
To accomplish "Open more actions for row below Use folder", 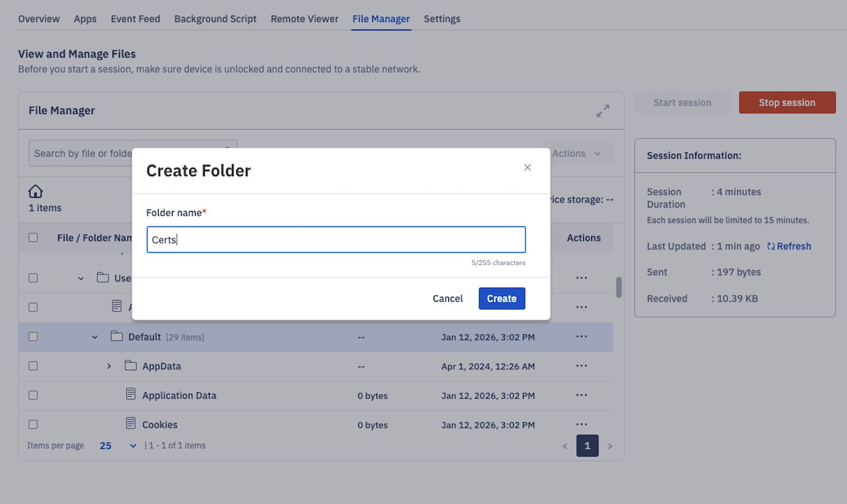I will 582,307.
